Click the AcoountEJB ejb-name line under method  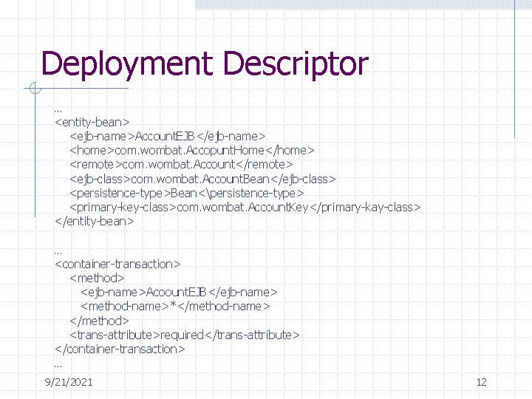(x=179, y=292)
